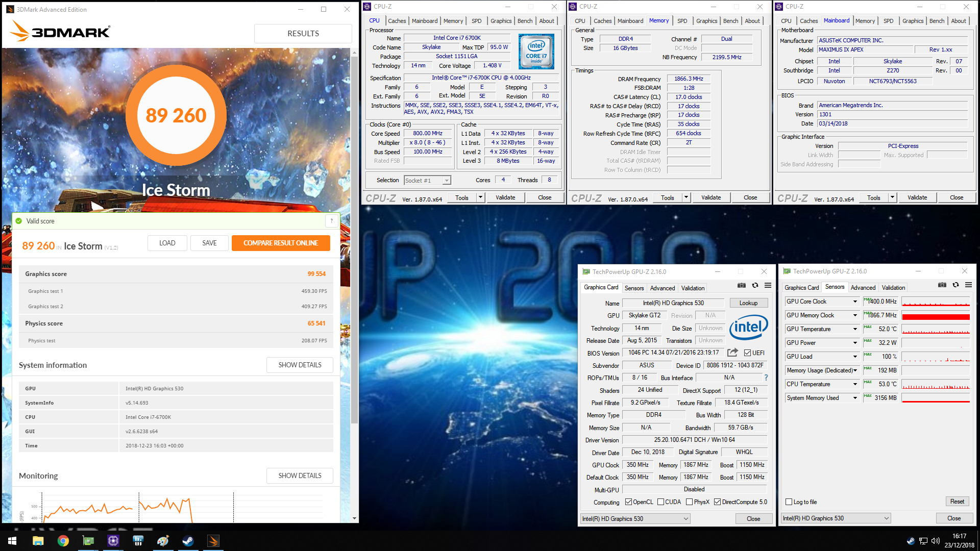Click the Intel logo in GPU-Z
The image size is (980, 551).
point(749,328)
